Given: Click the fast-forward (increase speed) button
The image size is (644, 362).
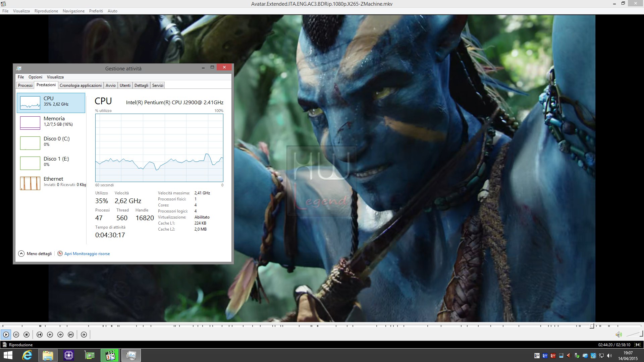Looking at the screenshot, I should [x=60, y=335].
